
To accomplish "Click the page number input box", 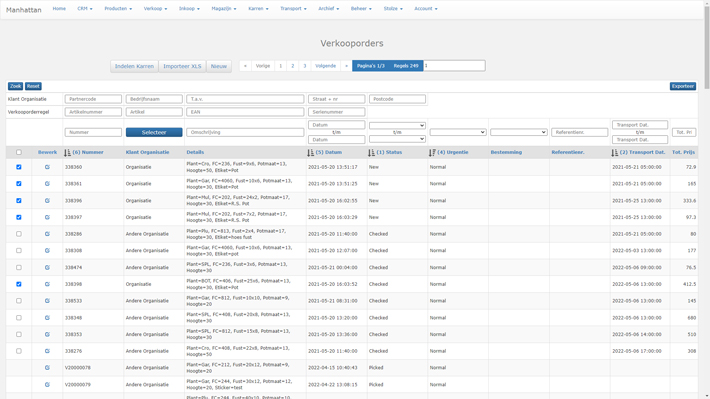I will pyautogui.click(x=454, y=66).
